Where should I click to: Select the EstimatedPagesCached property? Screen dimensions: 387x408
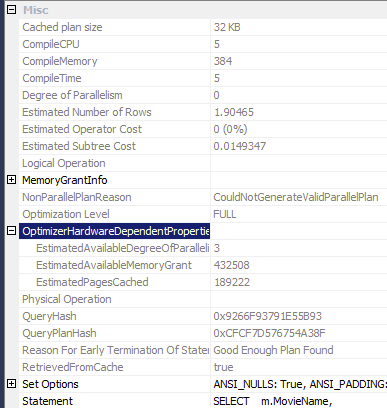(x=92, y=282)
